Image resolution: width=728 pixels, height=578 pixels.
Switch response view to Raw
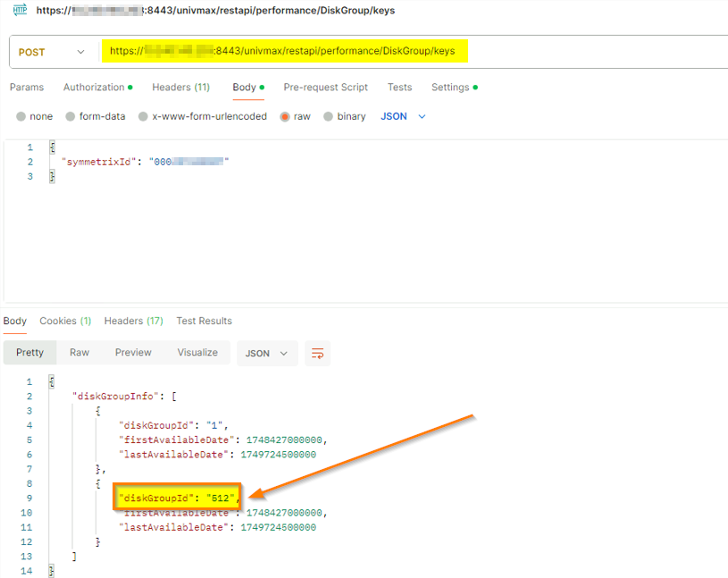(79, 353)
